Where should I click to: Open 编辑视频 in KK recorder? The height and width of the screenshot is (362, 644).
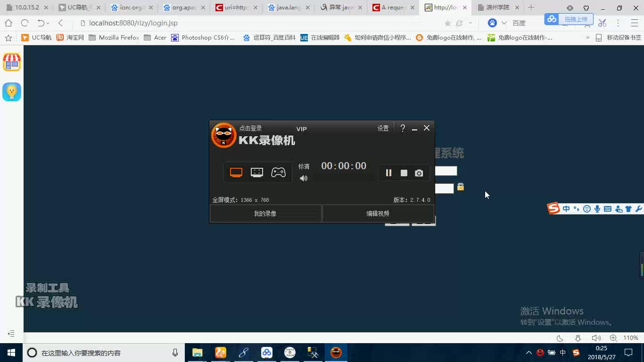378,214
